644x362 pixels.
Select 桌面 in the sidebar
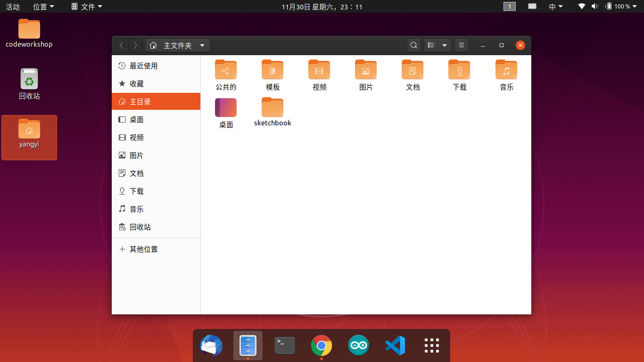click(x=156, y=120)
